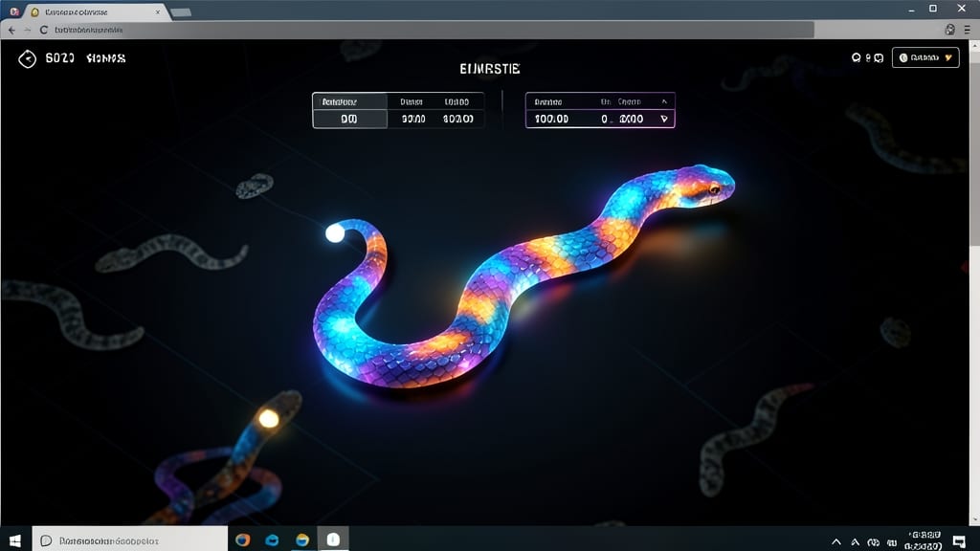Click the last column header in left panel
The width and height of the screenshot is (980, 551).
click(x=457, y=101)
